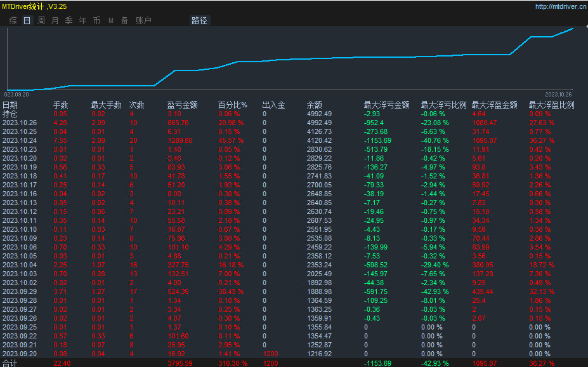Open the http://mtdriver.cn link
This screenshot has height=367, width=588.
[561, 6]
